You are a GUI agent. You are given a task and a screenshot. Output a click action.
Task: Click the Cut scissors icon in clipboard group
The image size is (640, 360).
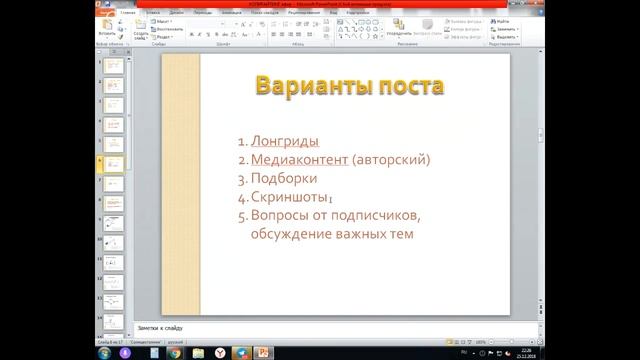tap(120, 22)
